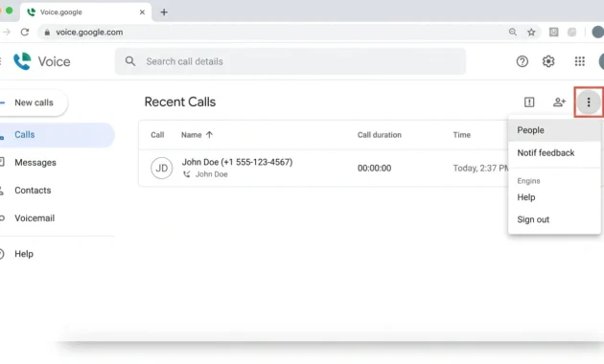The image size is (604, 364).
Task: Select Help in the dropdown menu
Action: click(x=554, y=197)
